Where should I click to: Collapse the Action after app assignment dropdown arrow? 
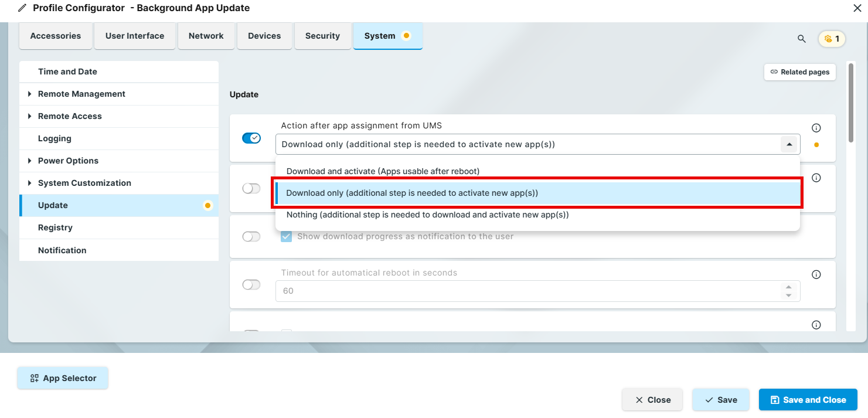coord(789,144)
